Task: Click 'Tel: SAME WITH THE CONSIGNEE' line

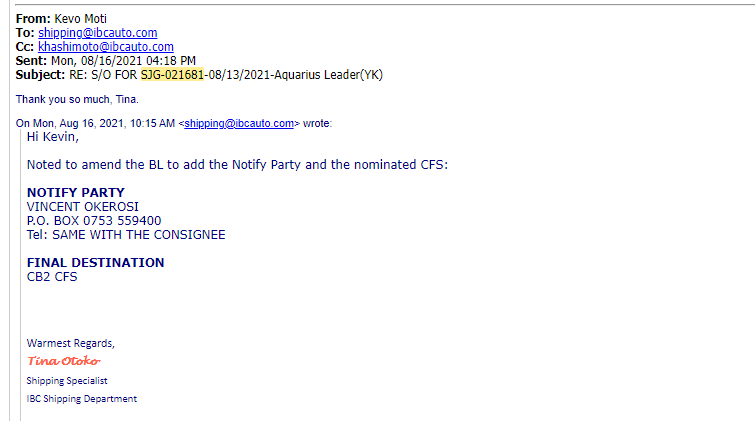Action: (x=126, y=235)
